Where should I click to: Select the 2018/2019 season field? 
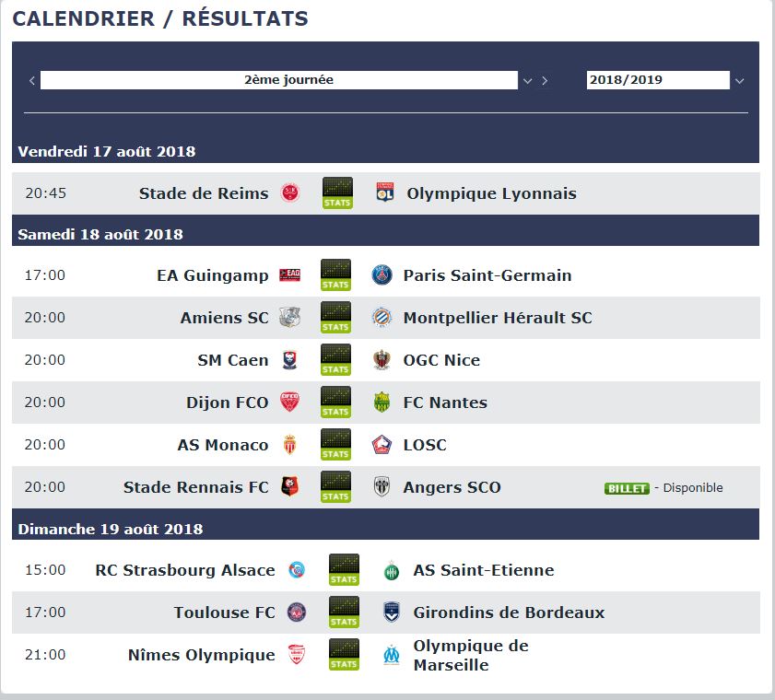658,80
